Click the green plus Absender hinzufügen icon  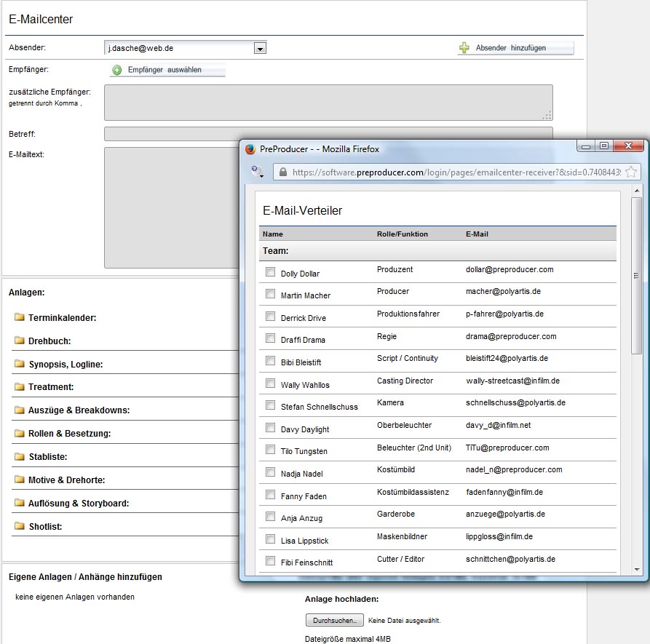[x=464, y=47]
